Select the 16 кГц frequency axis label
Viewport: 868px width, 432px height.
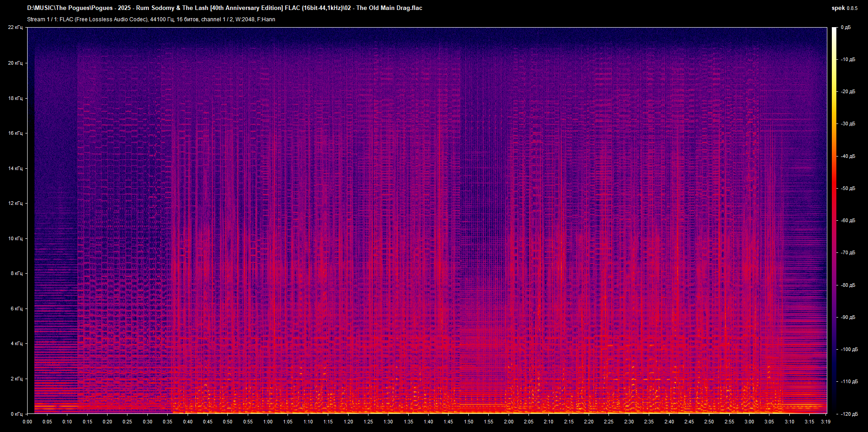[15, 133]
